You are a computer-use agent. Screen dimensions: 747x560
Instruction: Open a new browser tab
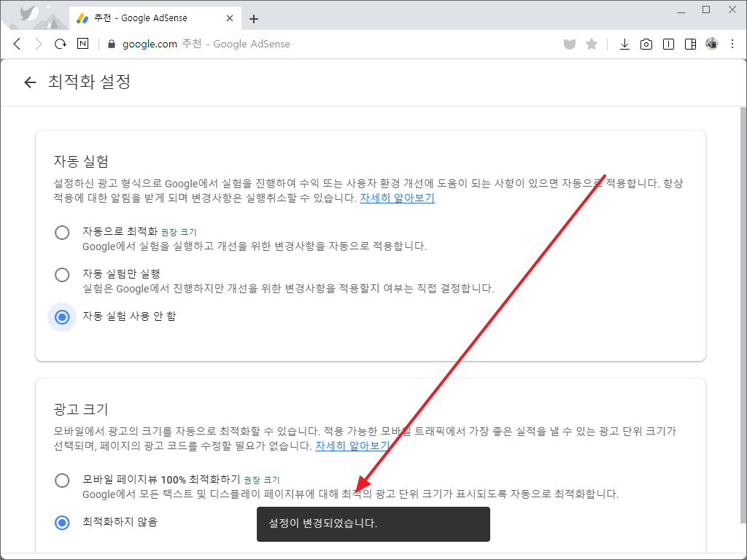tap(254, 19)
